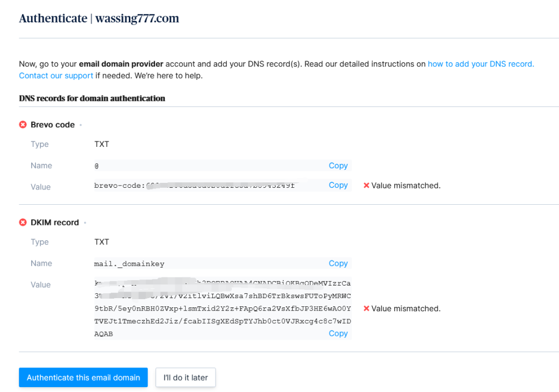Open the 'how to add your DNS record' link
The height and width of the screenshot is (392, 559).
coord(480,64)
